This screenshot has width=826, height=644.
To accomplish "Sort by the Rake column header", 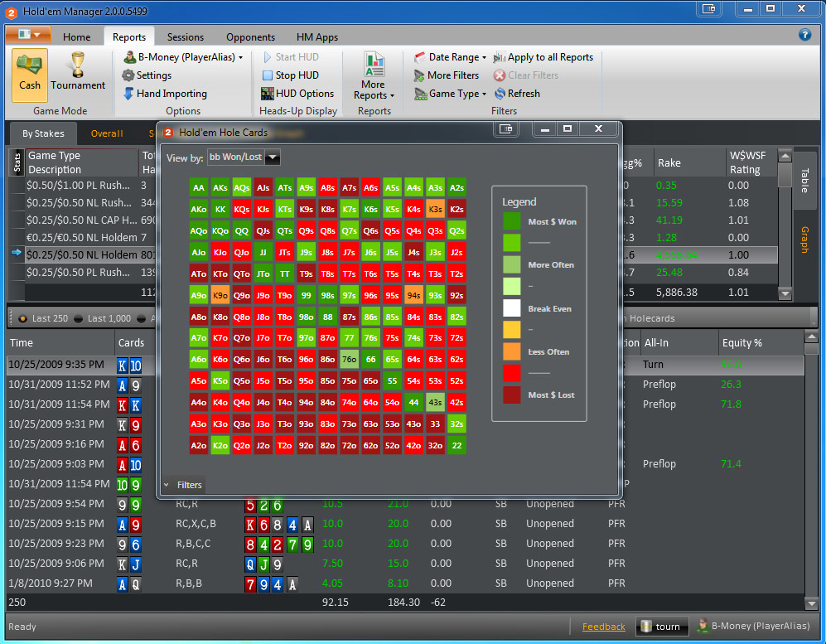I will pos(690,162).
